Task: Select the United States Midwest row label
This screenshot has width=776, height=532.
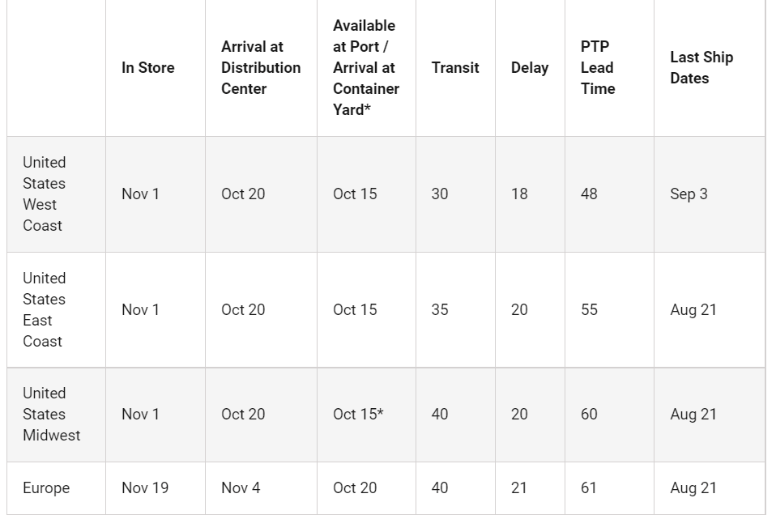Action: (52, 415)
